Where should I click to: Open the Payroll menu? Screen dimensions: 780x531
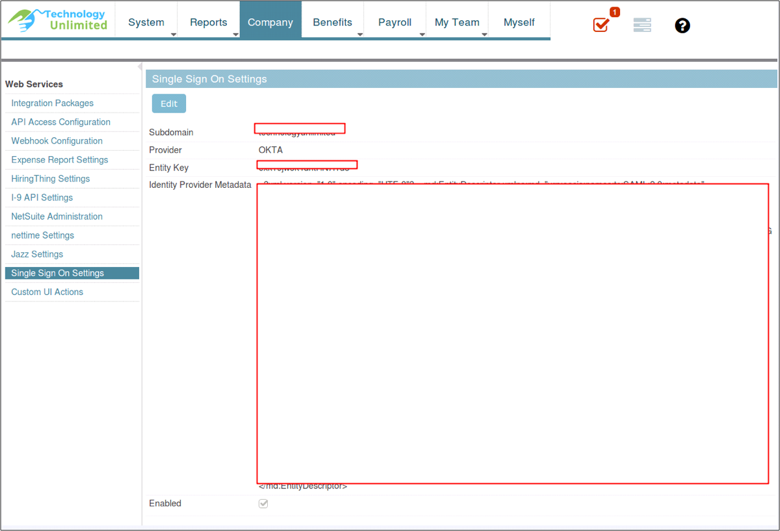pos(395,22)
